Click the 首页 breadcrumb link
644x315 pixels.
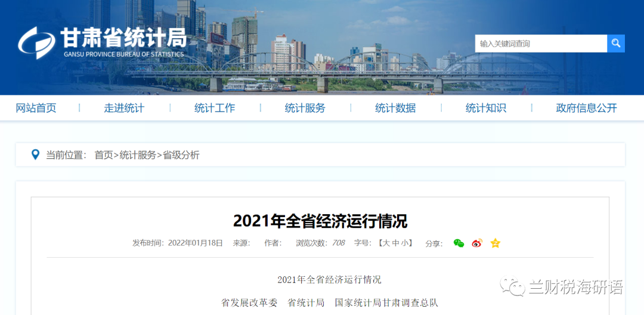pos(104,155)
